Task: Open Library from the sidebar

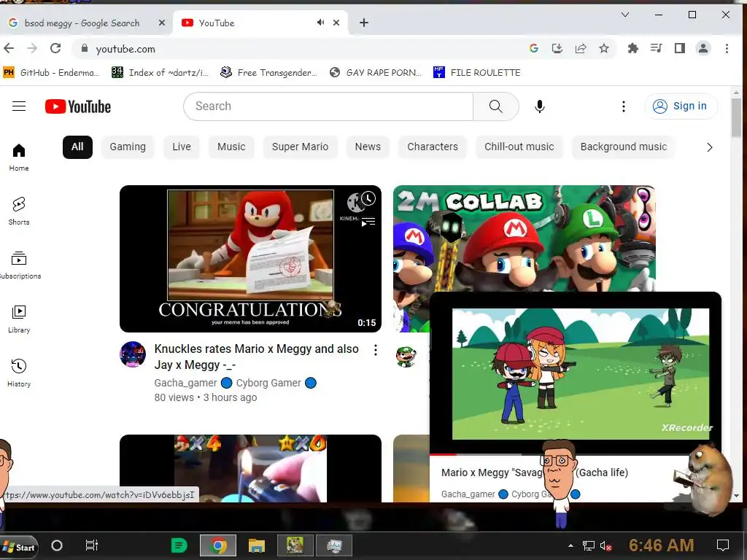Action: 19,319
